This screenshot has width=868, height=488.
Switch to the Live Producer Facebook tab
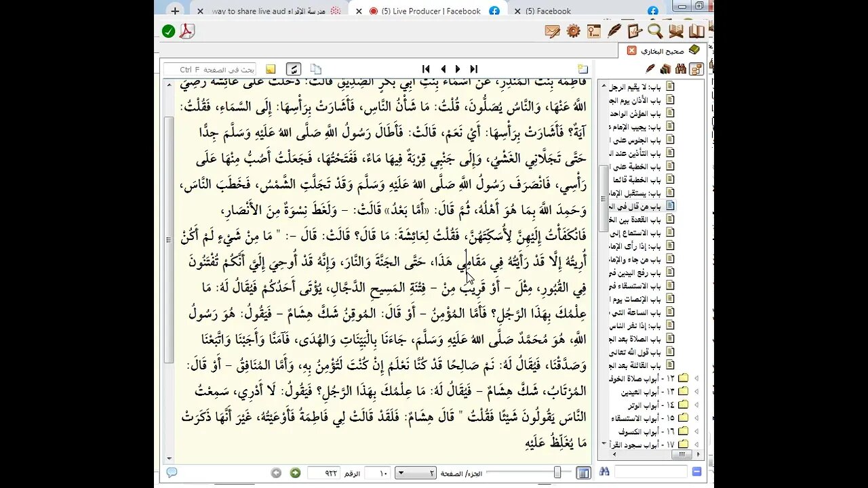click(431, 11)
